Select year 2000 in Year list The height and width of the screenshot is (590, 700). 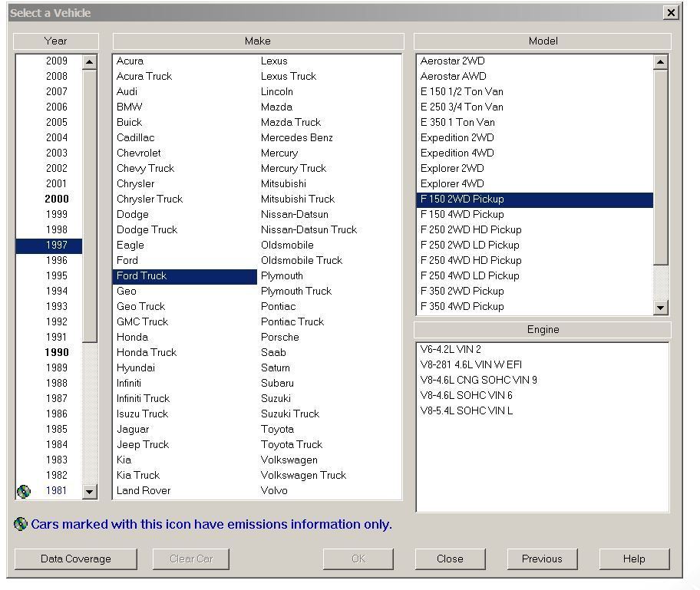57,199
